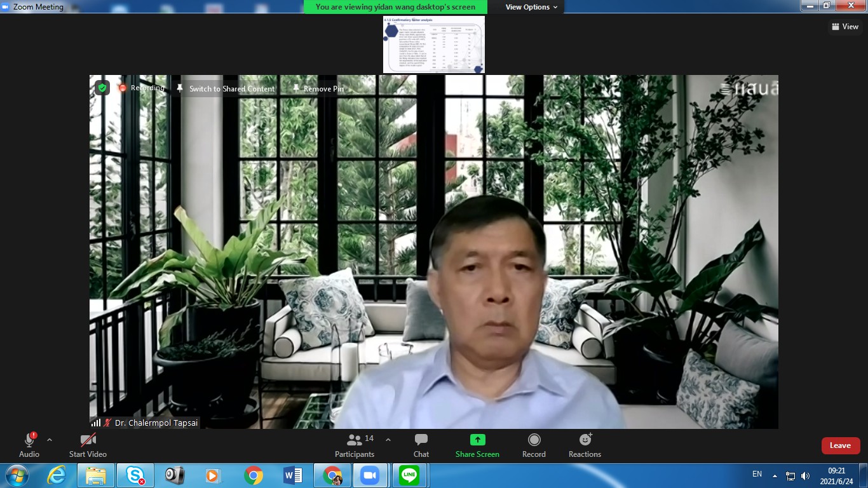Open the View layout menu
868x488 pixels.
844,27
